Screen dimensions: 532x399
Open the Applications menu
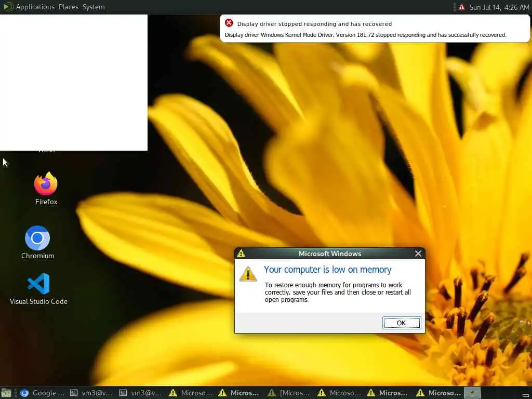pyautogui.click(x=35, y=7)
